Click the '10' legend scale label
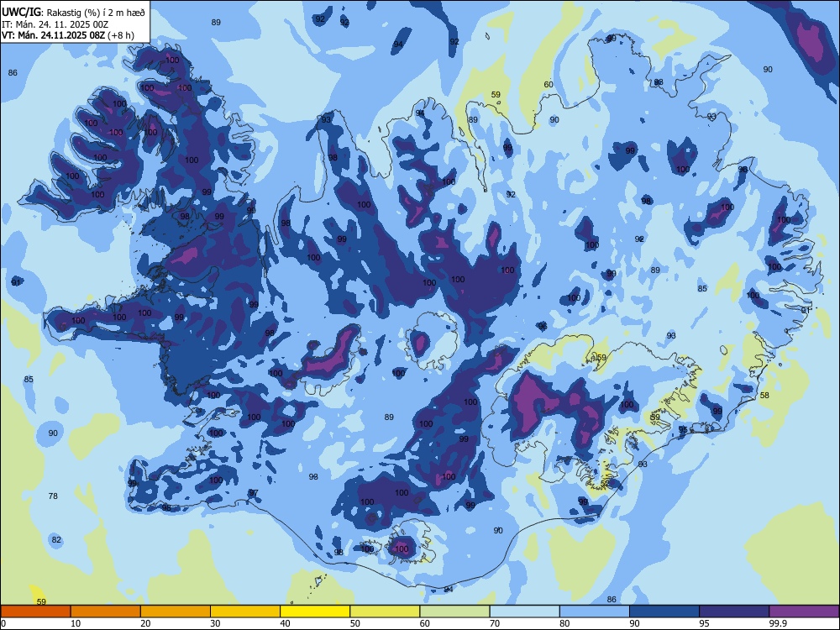Image resolution: width=840 pixels, height=630 pixels. pyautogui.click(x=76, y=623)
